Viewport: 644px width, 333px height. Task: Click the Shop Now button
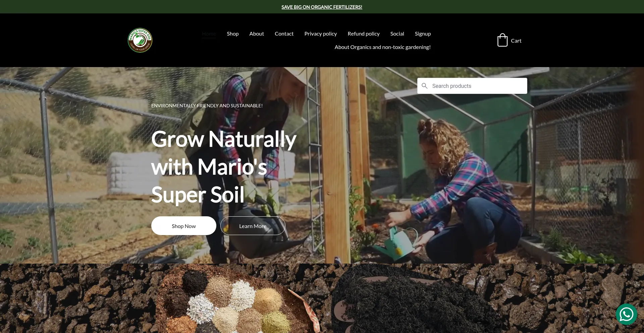(184, 226)
